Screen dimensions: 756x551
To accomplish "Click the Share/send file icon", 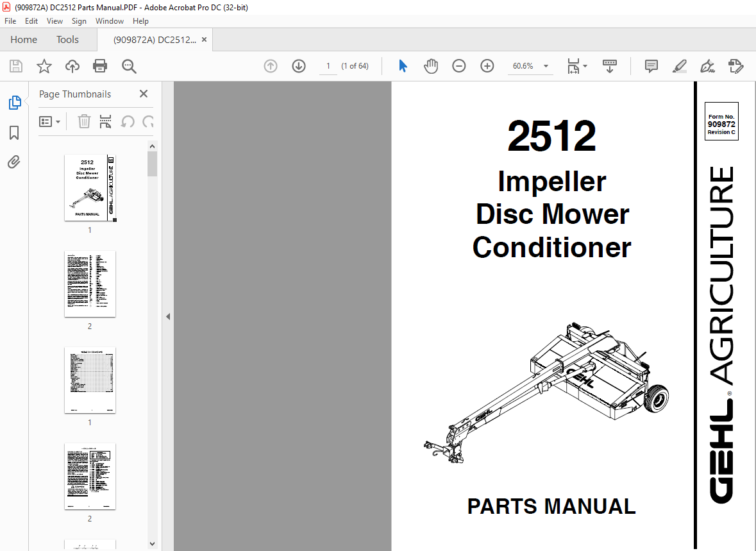I will (735, 66).
